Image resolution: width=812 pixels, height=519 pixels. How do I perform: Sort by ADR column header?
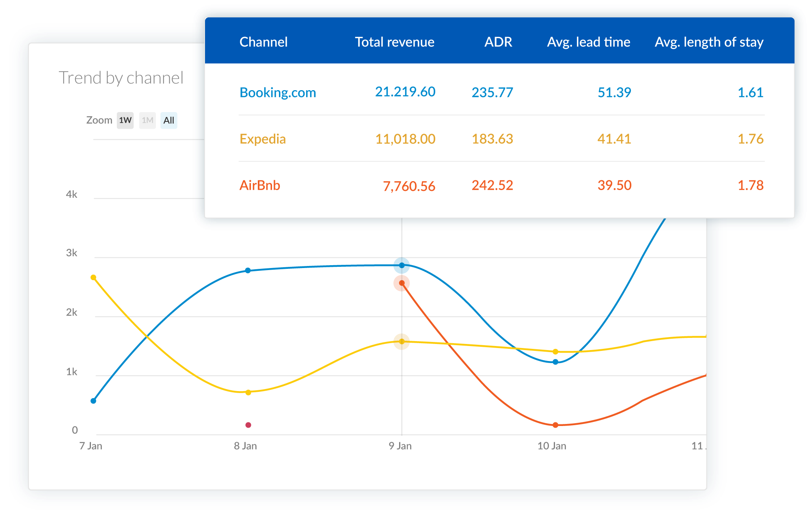click(x=498, y=42)
